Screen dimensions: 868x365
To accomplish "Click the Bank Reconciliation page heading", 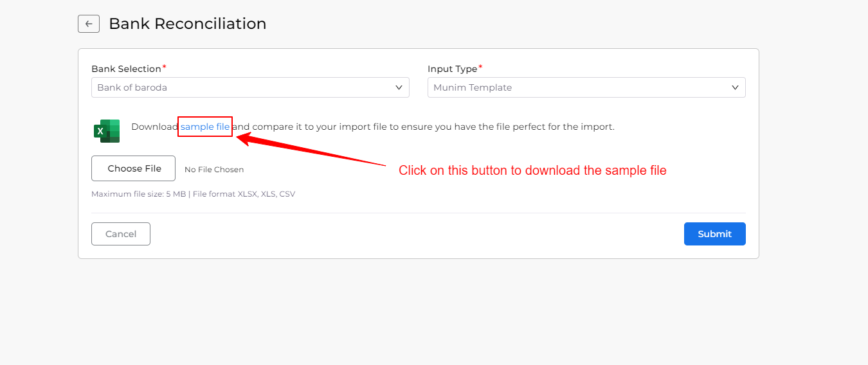I will coord(187,24).
